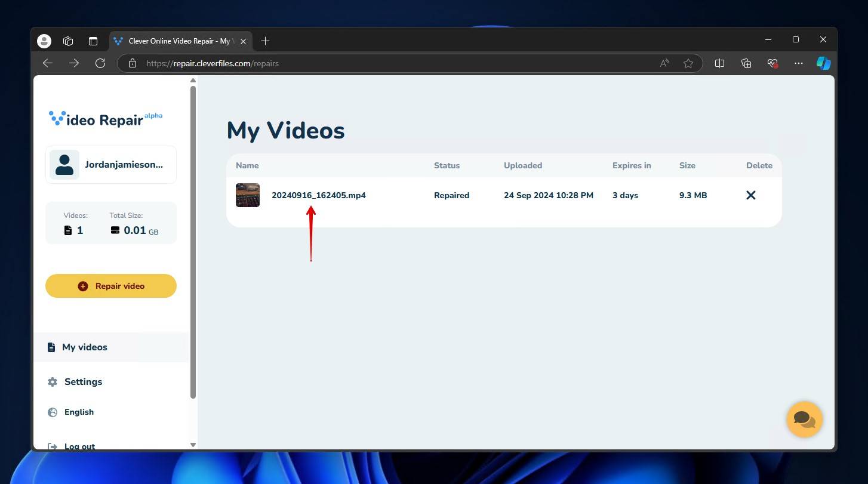The width and height of the screenshot is (868, 484).
Task: Open the user profile avatar card
Action: pos(111,165)
